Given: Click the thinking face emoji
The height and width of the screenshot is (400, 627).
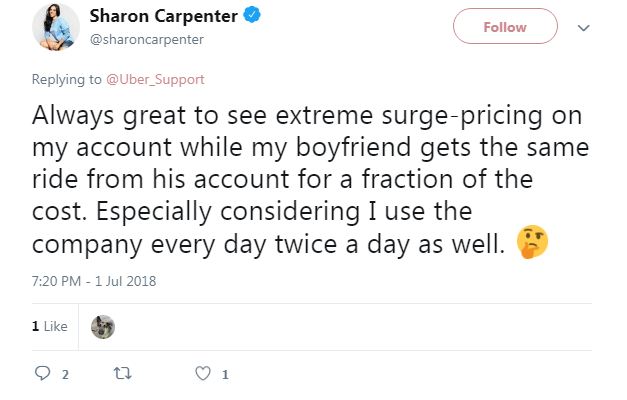Looking at the screenshot, I should pos(532,242).
